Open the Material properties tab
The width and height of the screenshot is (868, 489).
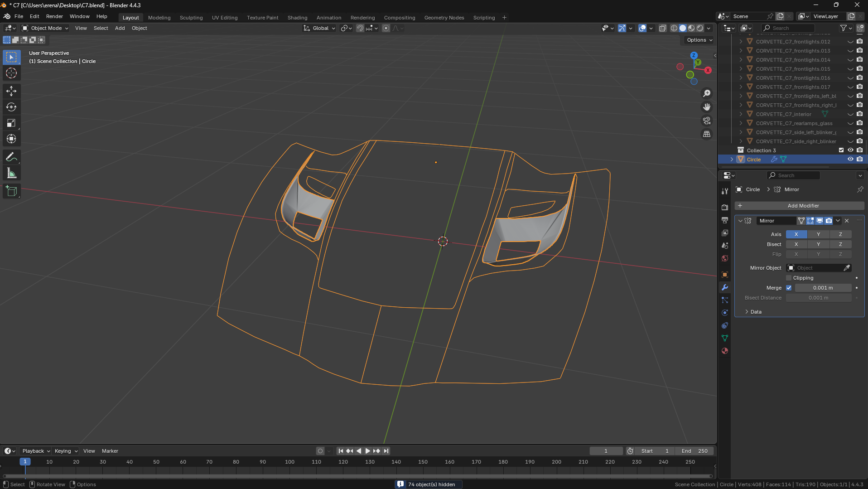[x=725, y=351]
